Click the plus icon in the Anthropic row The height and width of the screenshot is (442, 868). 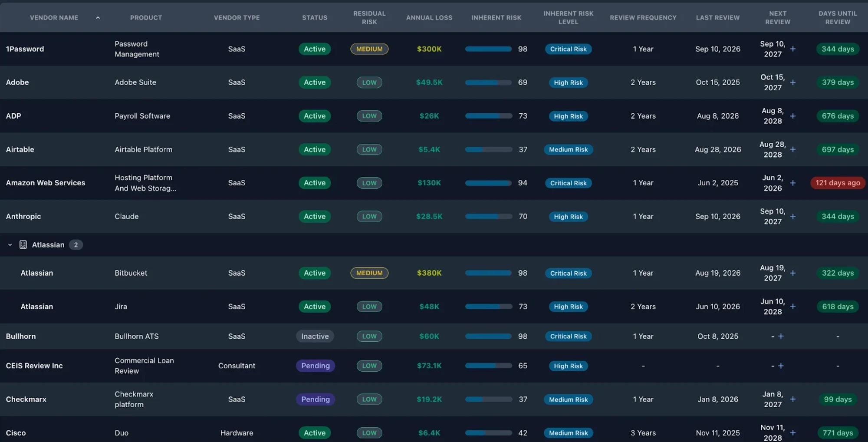point(792,216)
